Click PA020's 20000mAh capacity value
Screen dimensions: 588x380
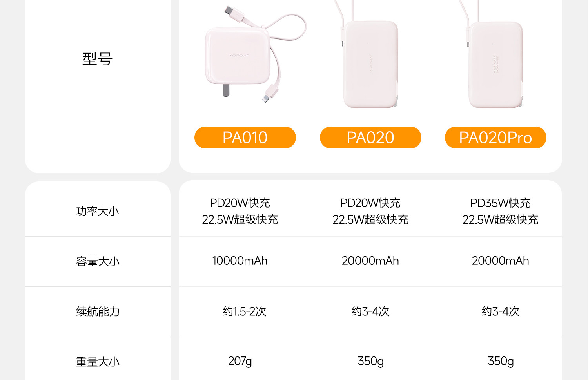[370, 261]
